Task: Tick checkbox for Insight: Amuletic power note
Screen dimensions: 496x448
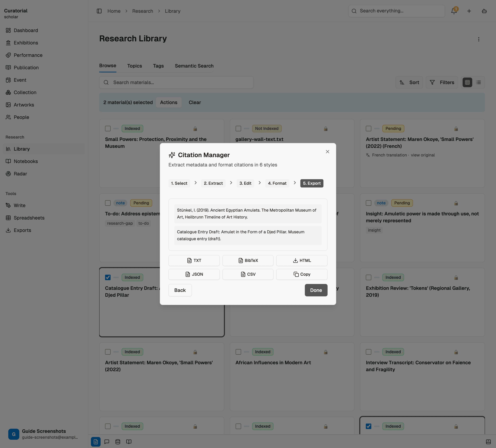Action: 369,203
